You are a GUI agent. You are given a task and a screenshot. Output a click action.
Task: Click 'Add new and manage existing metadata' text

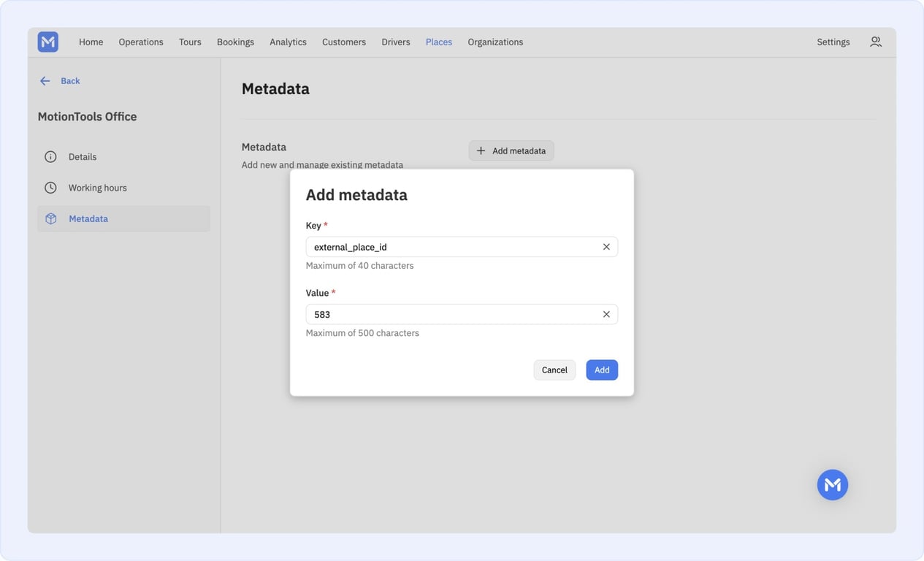[x=322, y=165]
